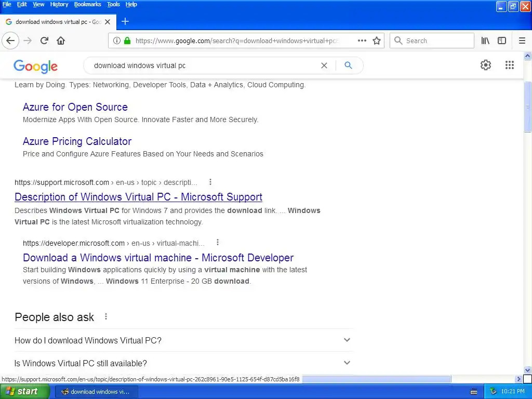Open options dots for developer.microsoft.com result
The image size is (532, 399).
point(218,242)
